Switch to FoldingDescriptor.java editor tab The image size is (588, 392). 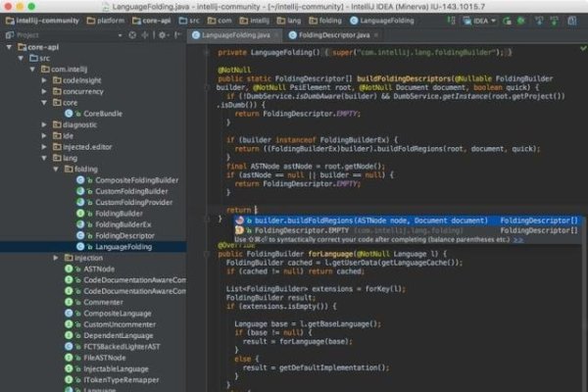coord(334,35)
